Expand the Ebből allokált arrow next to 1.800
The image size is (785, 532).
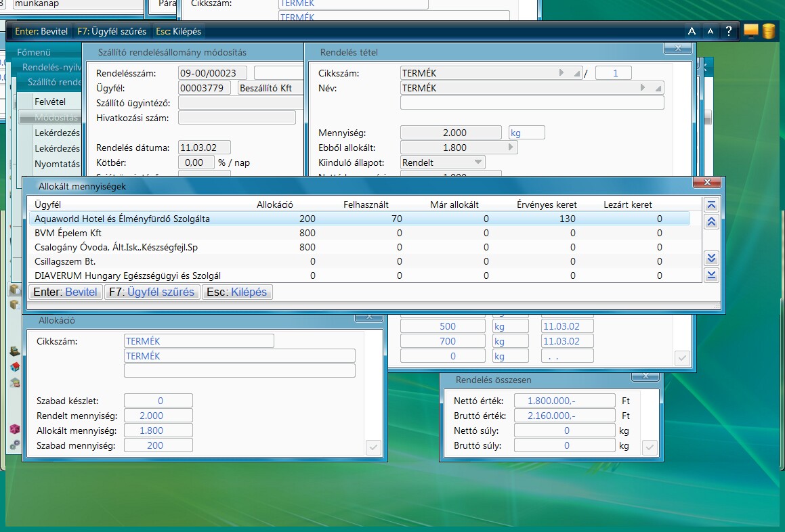point(511,148)
